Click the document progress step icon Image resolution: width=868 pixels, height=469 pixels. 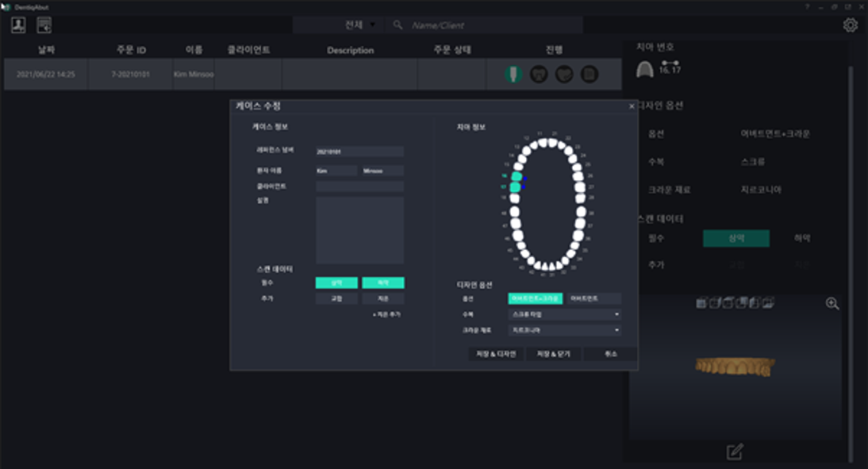pyautogui.click(x=590, y=75)
